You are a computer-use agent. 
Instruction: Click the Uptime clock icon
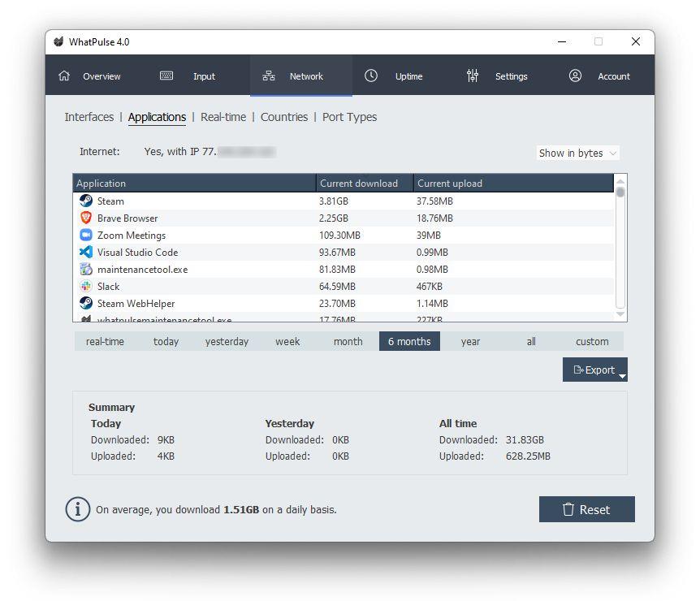pyautogui.click(x=370, y=76)
